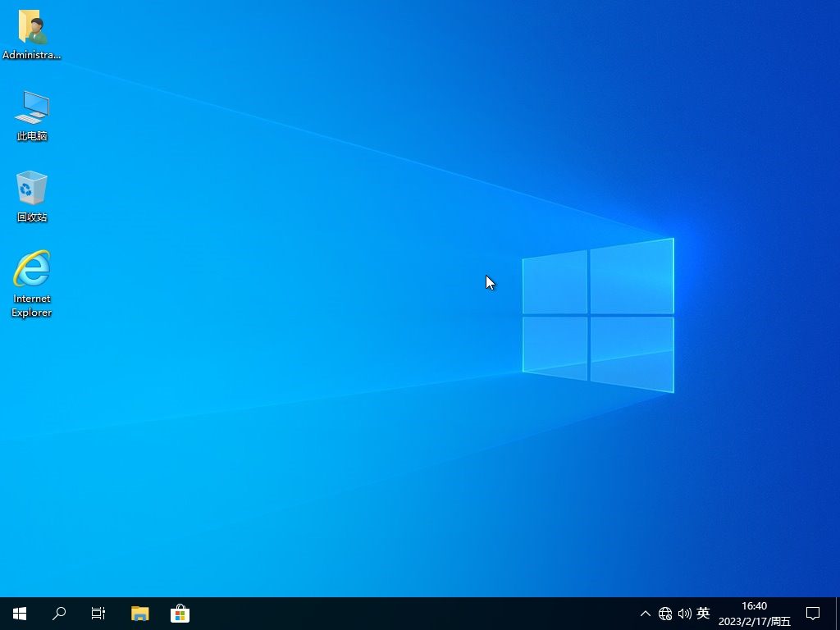Open clock showing 16:40 date
This screenshot has width=840, height=630.
pyautogui.click(x=755, y=614)
